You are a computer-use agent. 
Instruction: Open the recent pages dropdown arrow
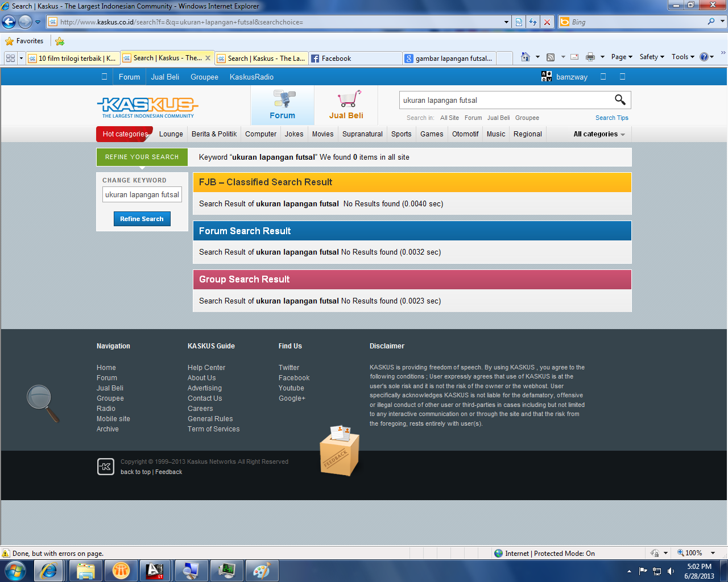(38, 22)
